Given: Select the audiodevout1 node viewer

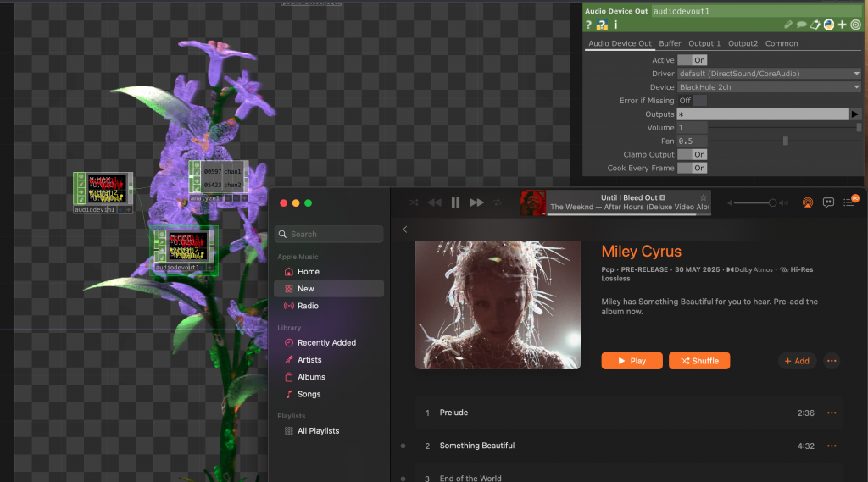Looking at the screenshot, I should tap(188, 246).
